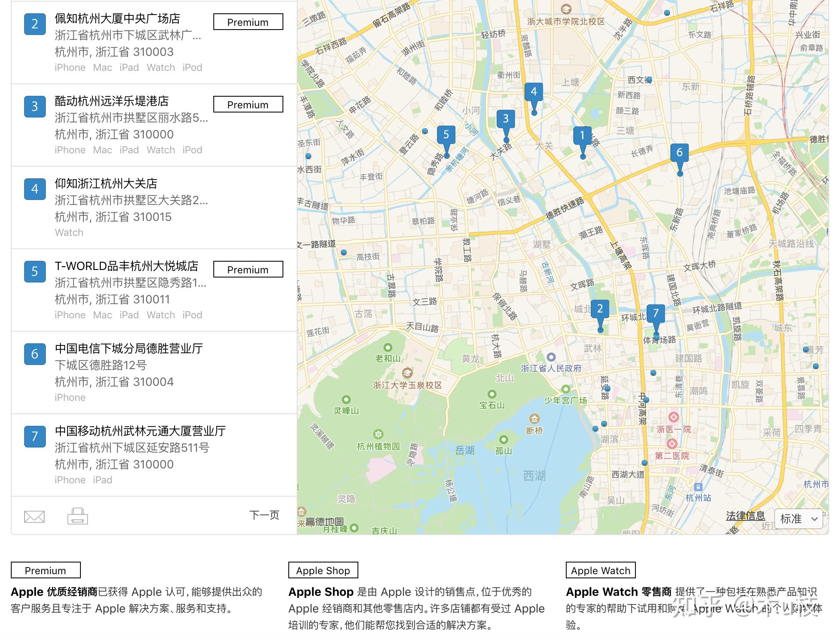This screenshot has height=640, width=840.
Task: Click map pin number 5
Action: 446,135
